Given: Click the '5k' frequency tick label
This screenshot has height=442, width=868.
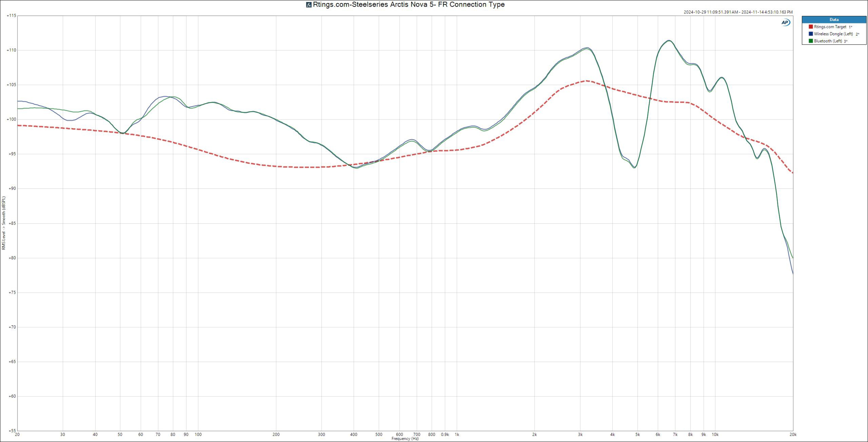Looking at the screenshot, I should (x=637, y=435).
